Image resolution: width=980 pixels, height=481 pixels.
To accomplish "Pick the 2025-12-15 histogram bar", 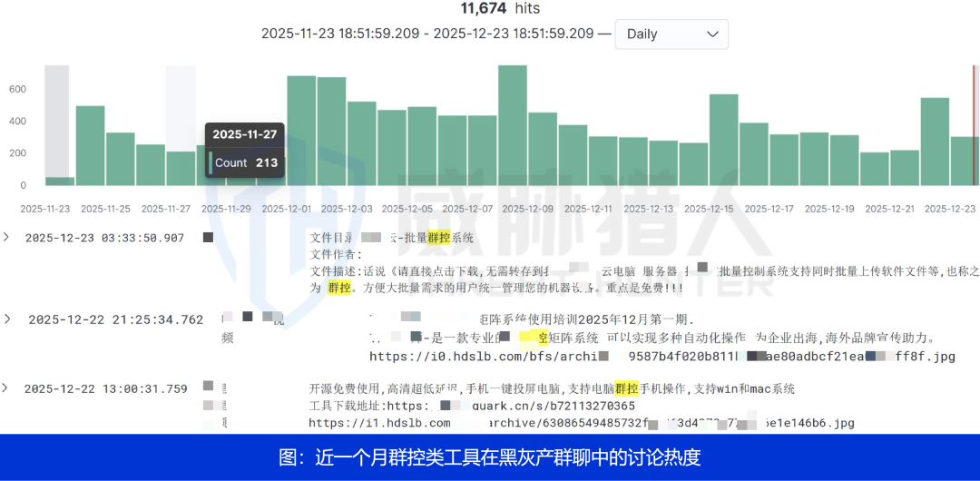I will tap(723, 140).
